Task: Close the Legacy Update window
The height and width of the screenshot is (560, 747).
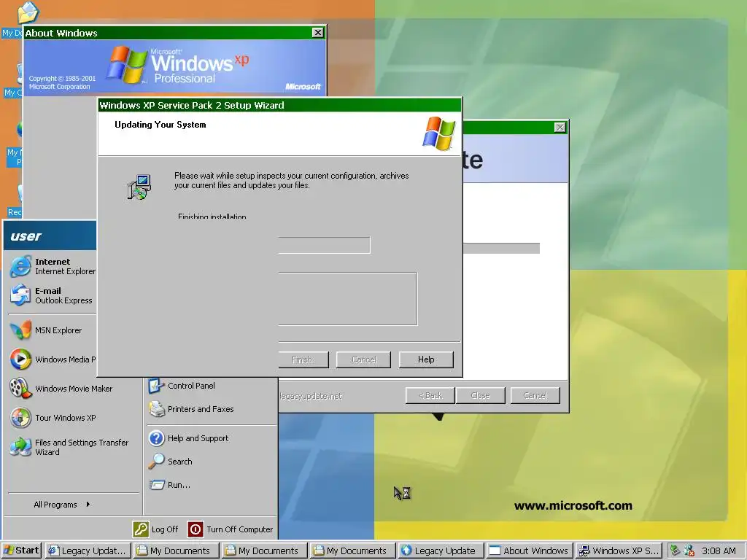Action: [x=560, y=127]
